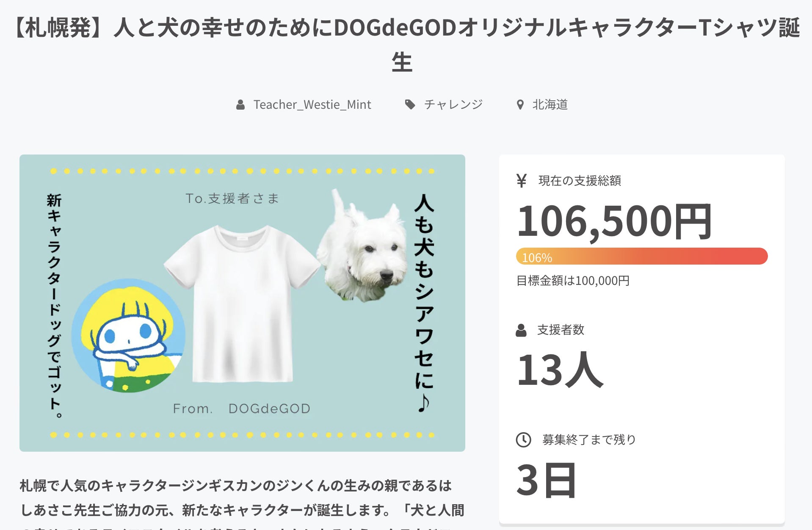Click the 13人 supporter count
812x530 pixels.
pos(560,370)
